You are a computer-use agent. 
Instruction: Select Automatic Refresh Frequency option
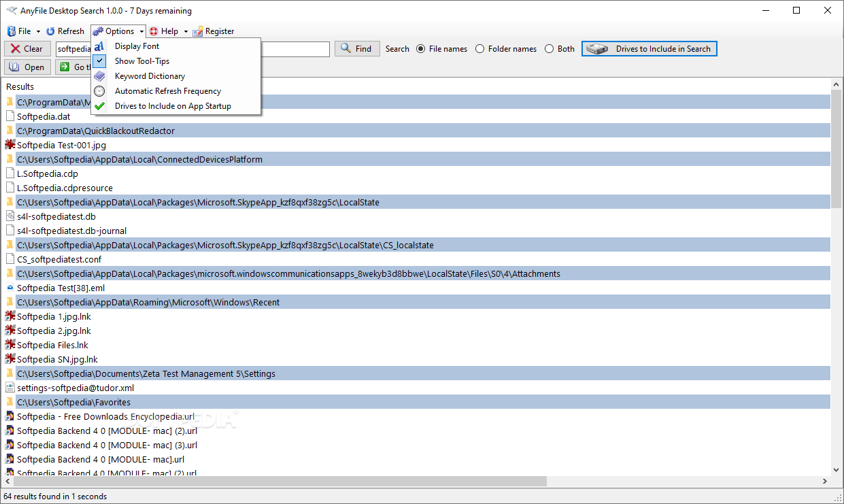[x=175, y=91]
